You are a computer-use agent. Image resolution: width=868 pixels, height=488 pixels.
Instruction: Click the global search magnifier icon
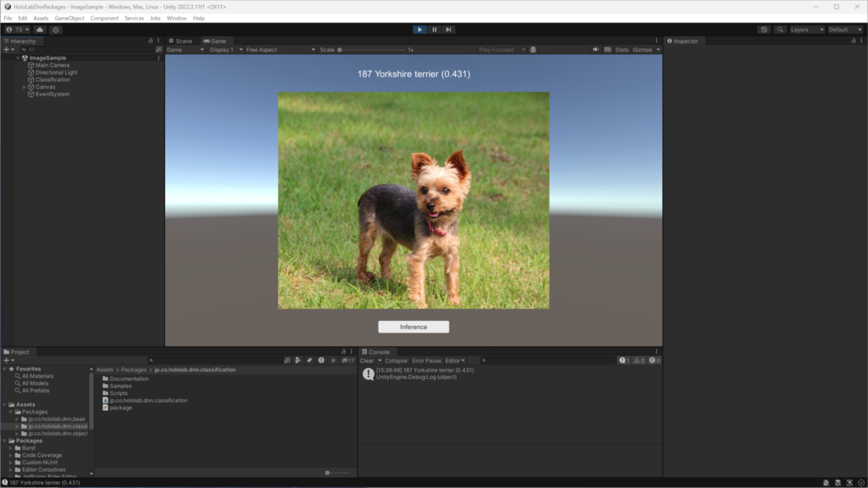780,30
